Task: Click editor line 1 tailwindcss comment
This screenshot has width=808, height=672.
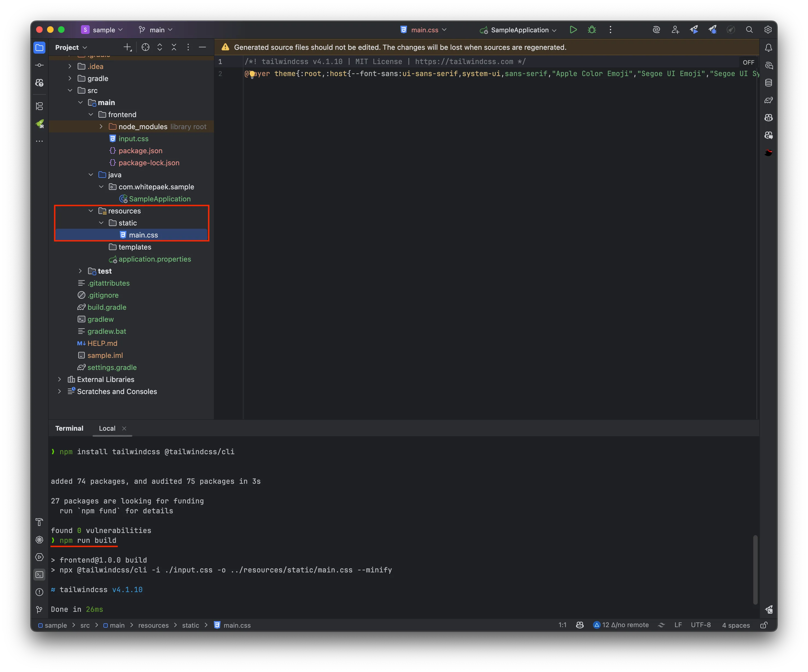Action: point(385,62)
